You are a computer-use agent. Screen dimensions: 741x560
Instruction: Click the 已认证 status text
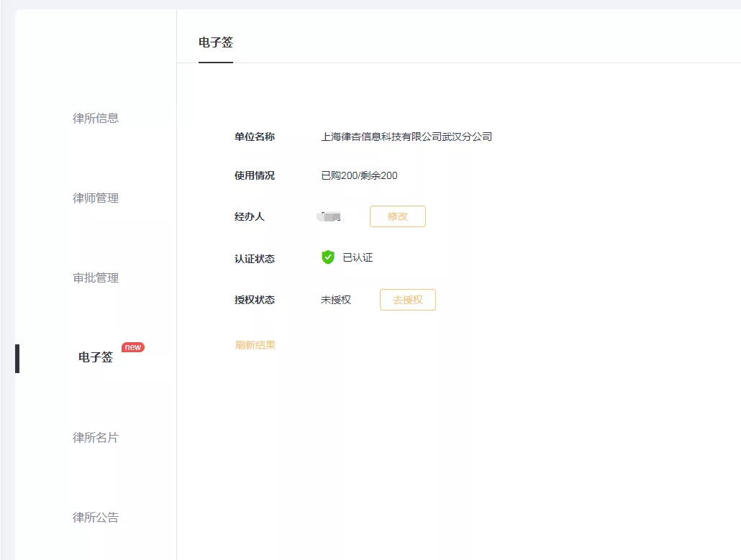pyautogui.click(x=358, y=257)
